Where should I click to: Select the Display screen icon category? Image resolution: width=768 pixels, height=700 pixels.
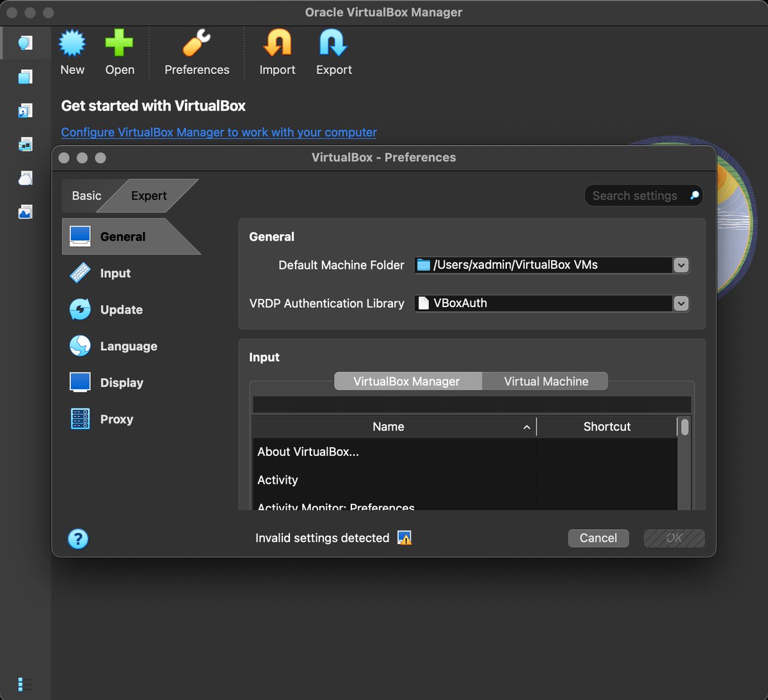81,383
